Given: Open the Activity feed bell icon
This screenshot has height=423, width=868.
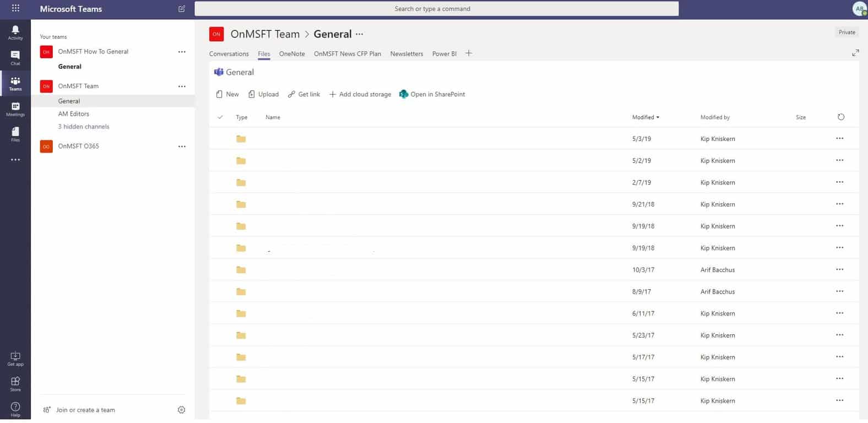Looking at the screenshot, I should click(x=15, y=30).
